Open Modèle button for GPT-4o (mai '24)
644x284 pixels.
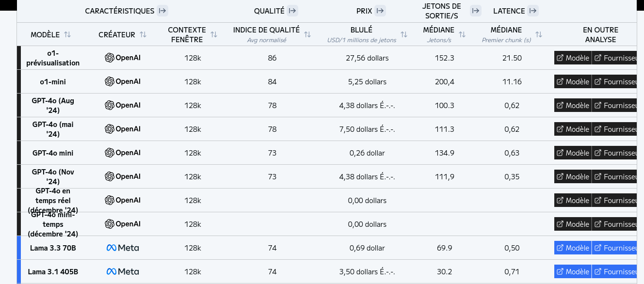coord(573,129)
